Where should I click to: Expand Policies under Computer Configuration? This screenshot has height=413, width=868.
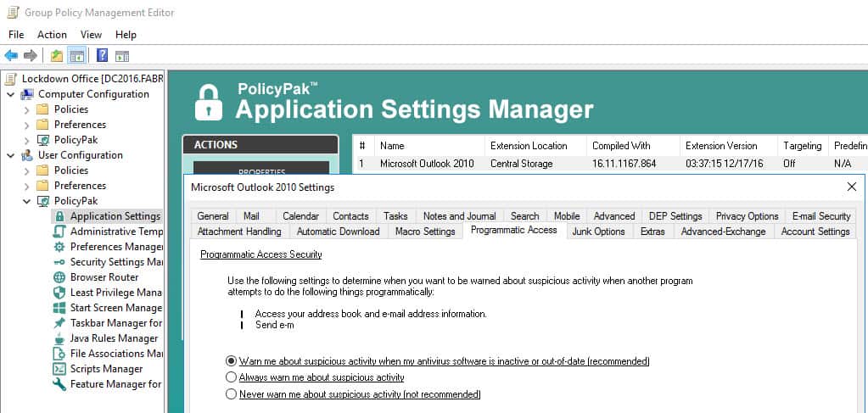(x=26, y=109)
